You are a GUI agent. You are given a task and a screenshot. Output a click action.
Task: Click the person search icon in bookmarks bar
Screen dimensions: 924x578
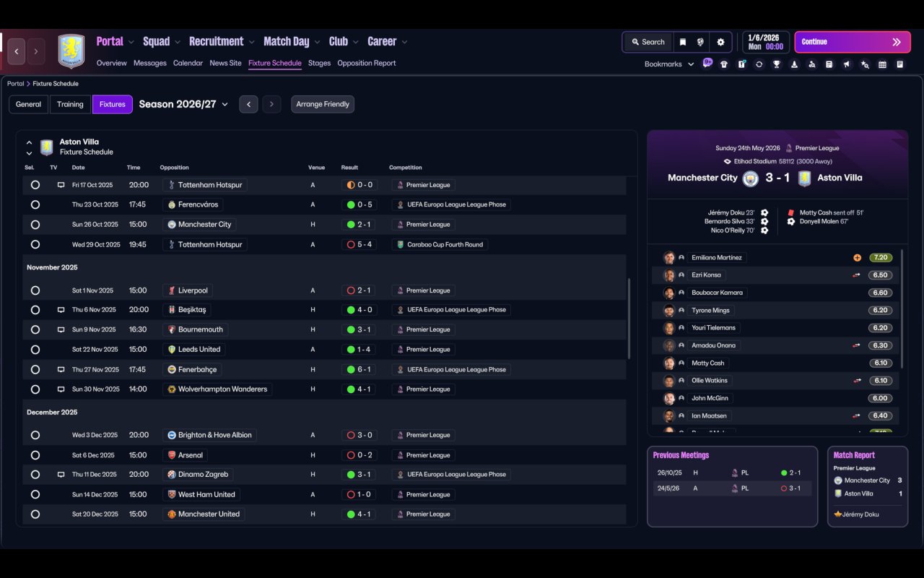click(x=812, y=64)
